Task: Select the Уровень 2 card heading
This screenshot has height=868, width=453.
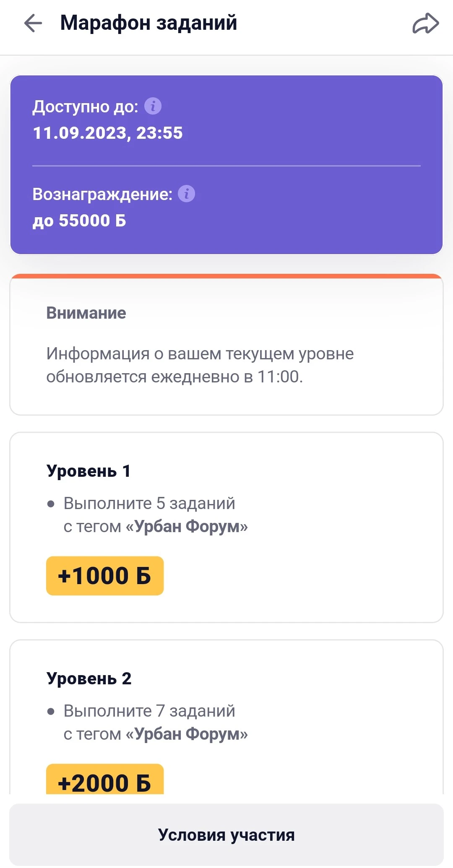Action: coord(89,678)
